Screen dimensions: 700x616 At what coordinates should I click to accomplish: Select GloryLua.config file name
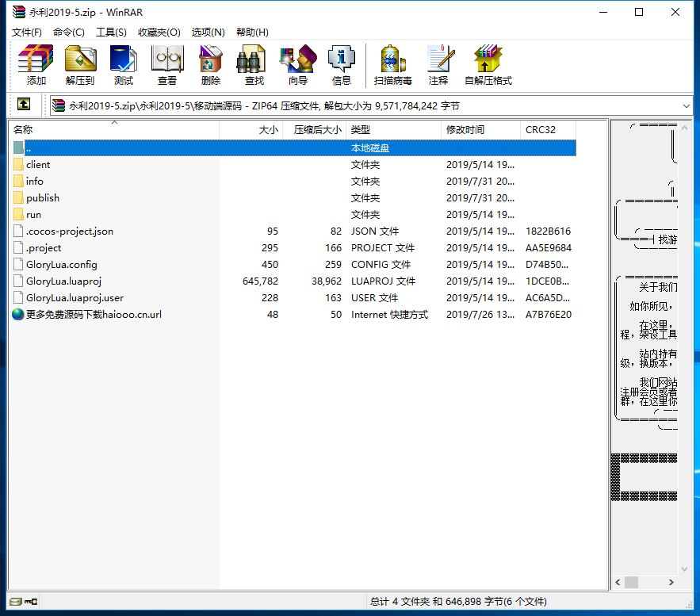(62, 265)
